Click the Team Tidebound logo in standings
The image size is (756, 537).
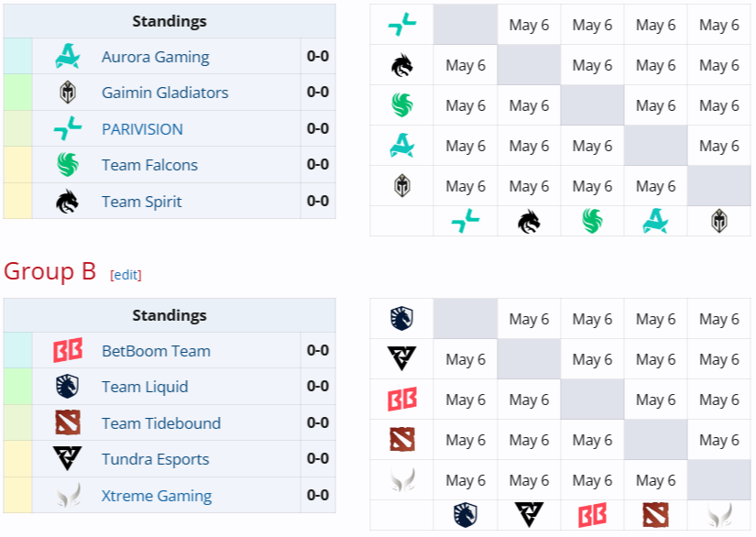pyautogui.click(x=67, y=423)
